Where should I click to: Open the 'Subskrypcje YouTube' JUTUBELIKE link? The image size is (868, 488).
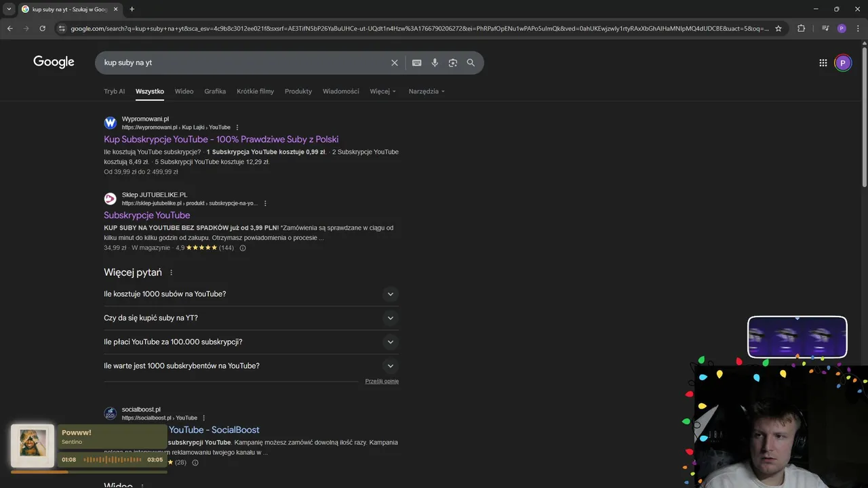pos(146,215)
